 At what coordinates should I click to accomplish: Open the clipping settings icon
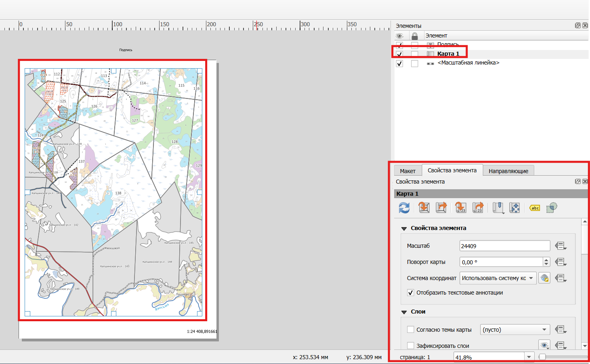click(x=552, y=208)
